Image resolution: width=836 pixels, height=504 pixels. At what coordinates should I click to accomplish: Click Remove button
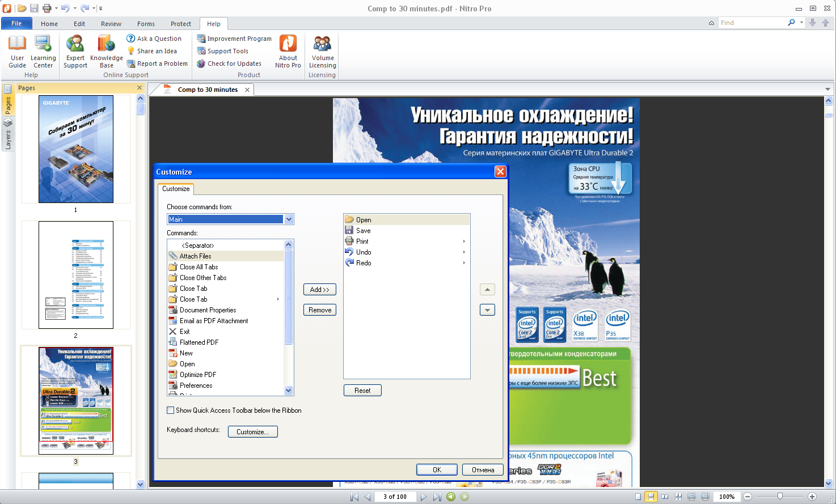coord(320,310)
